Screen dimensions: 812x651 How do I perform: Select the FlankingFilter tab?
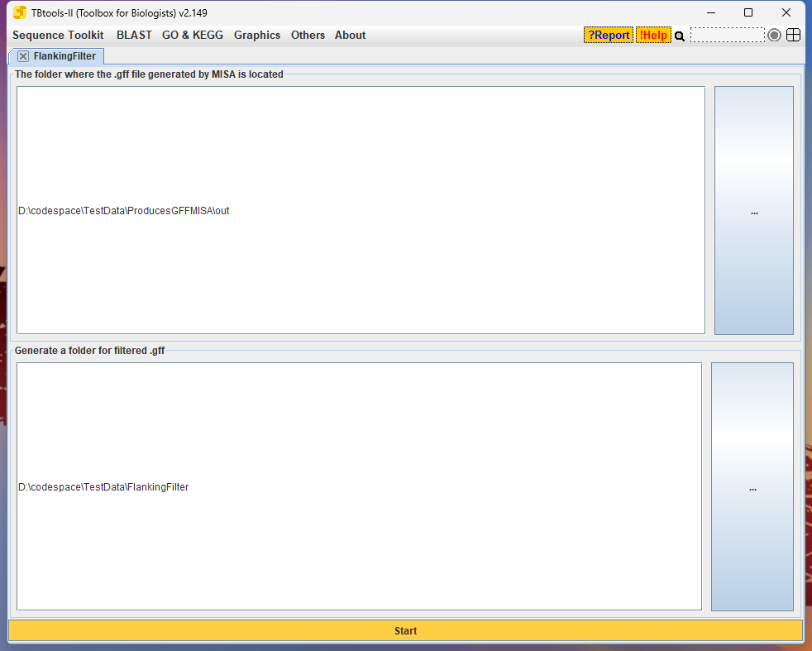click(64, 56)
